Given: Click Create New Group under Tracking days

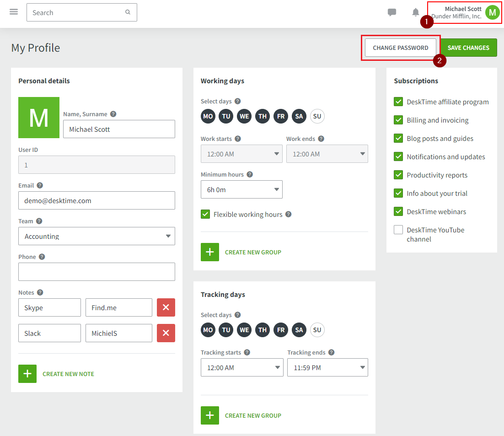Looking at the screenshot, I should pyautogui.click(x=253, y=416).
